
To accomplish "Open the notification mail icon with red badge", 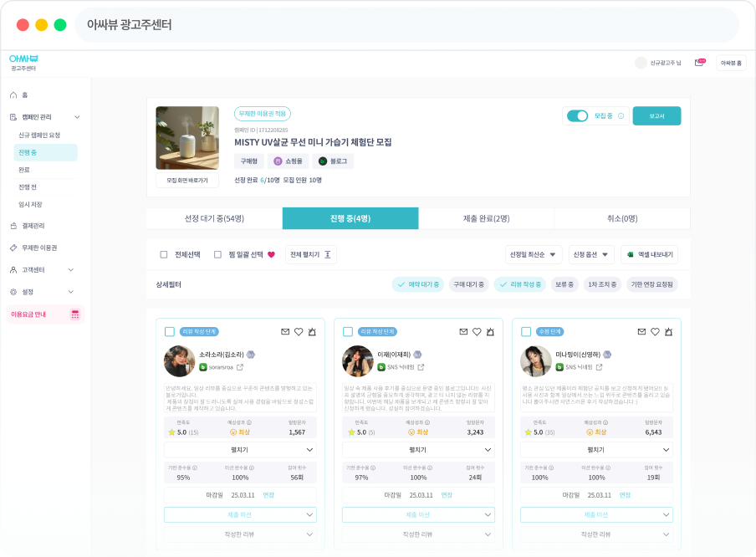I will click(698, 63).
